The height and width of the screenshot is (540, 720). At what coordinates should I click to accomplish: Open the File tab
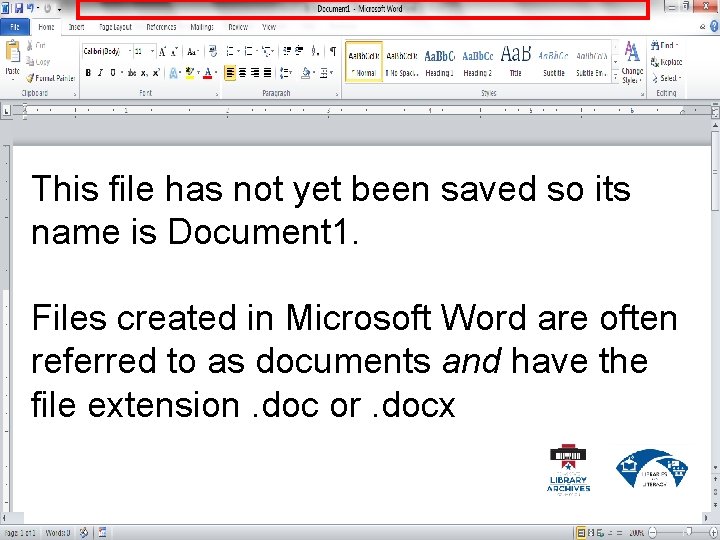[15, 27]
